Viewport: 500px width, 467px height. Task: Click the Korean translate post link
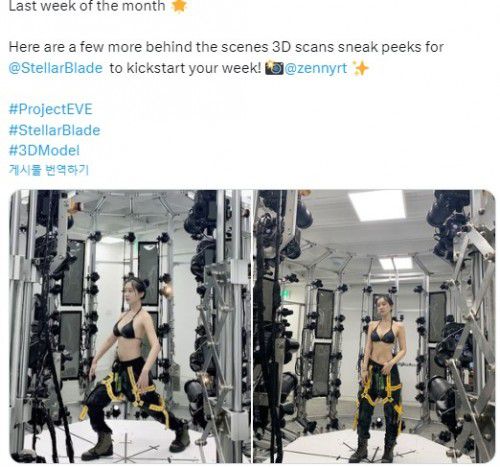[49, 170]
